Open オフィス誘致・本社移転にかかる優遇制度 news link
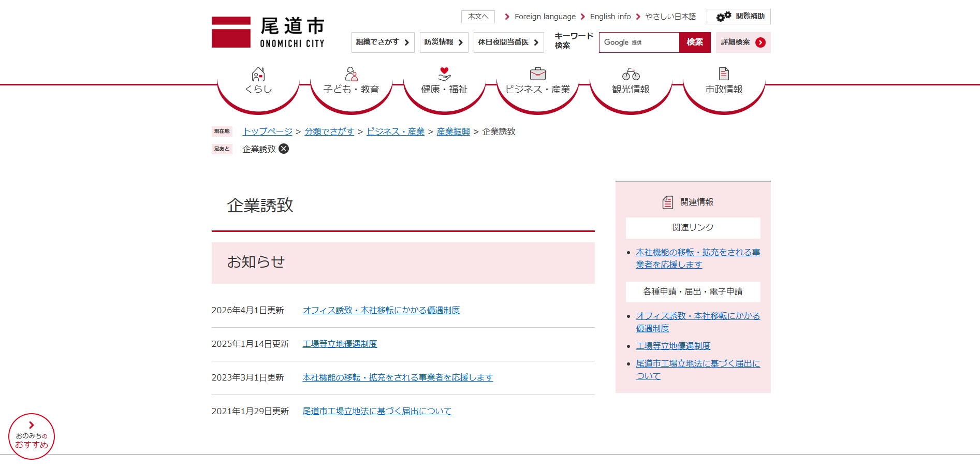This screenshot has height=467, width=980. [x=381, y=310]
